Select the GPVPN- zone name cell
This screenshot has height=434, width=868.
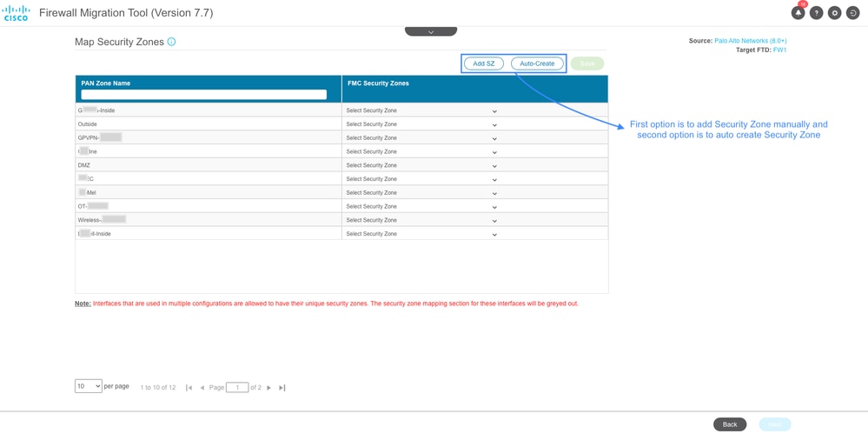coord(209,137)
